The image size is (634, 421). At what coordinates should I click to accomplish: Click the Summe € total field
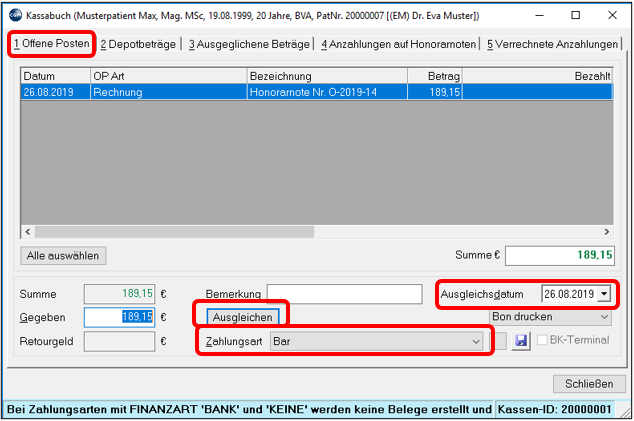point(560,256)
